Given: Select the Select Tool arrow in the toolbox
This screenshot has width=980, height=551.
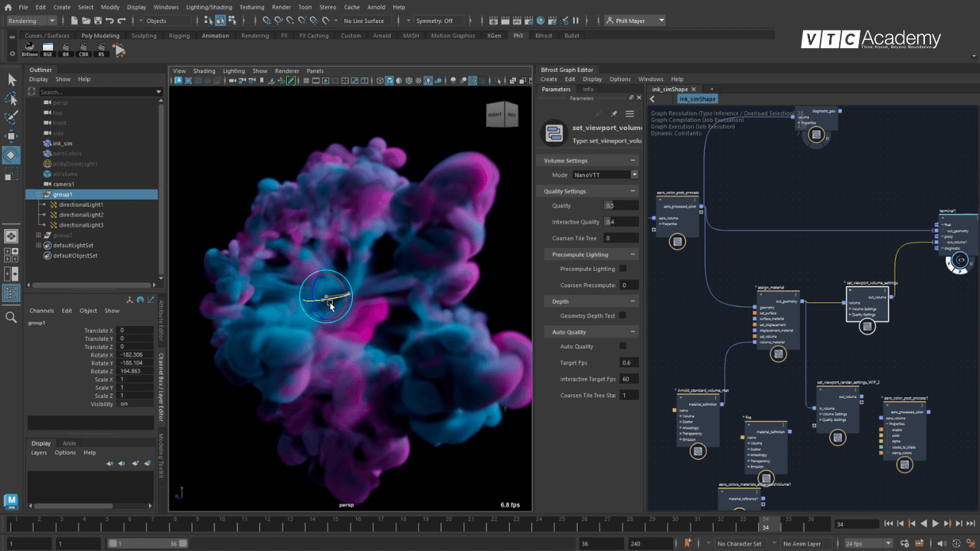Looking at the screenshot, I should click(x=11, y=79).
